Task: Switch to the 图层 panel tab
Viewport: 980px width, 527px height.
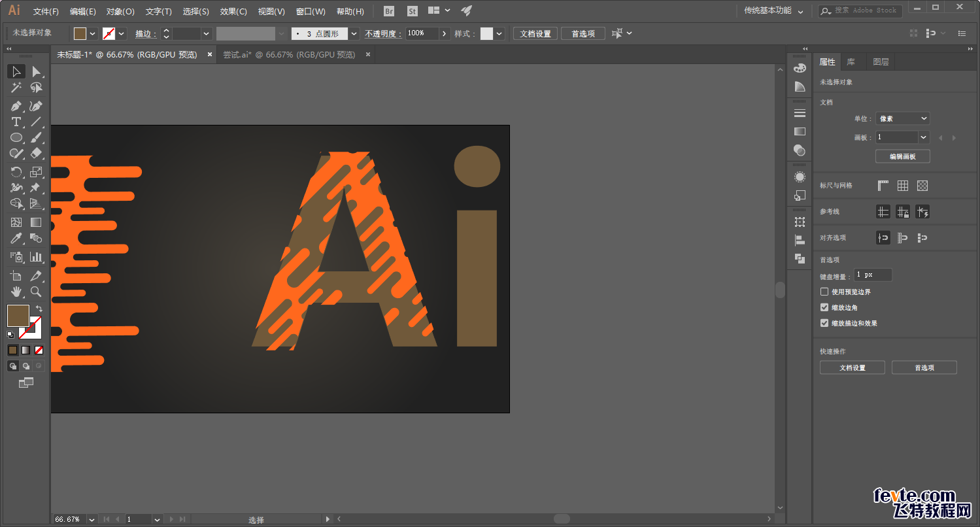Action: pyautogui.click(x=881, y=62)
